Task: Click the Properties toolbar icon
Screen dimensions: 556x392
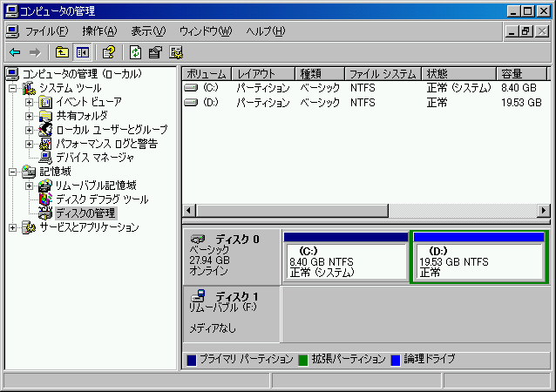Action: point(155,53)
